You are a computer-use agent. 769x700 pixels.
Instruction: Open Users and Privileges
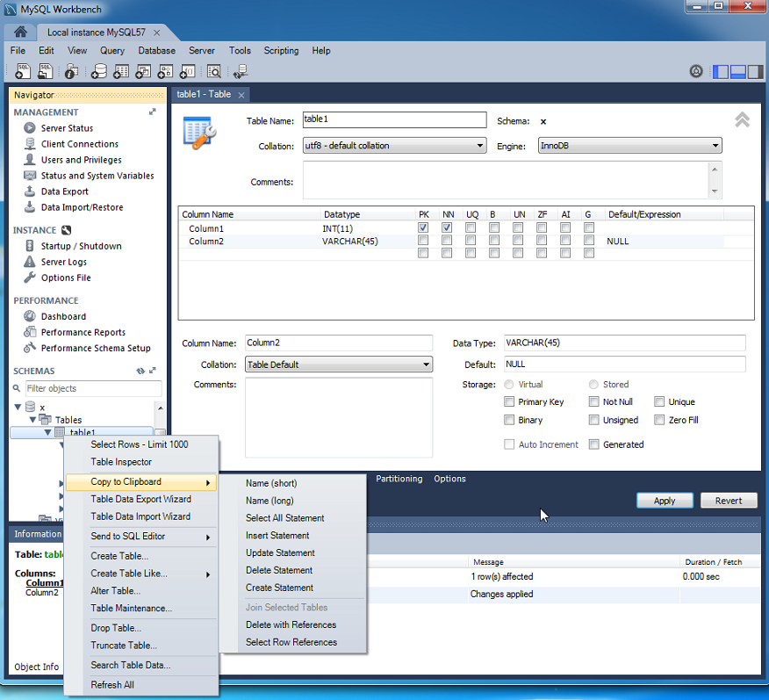point(82,160)
